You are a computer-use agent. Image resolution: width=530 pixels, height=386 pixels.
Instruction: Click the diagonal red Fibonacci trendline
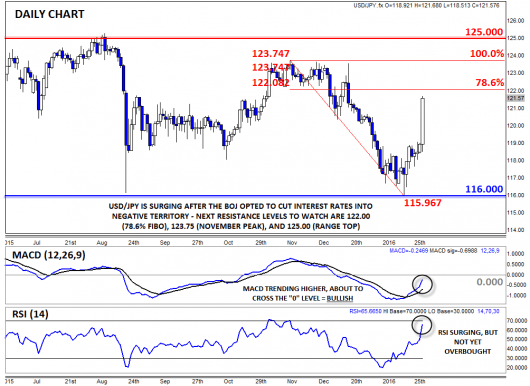(x=348, y=128)
